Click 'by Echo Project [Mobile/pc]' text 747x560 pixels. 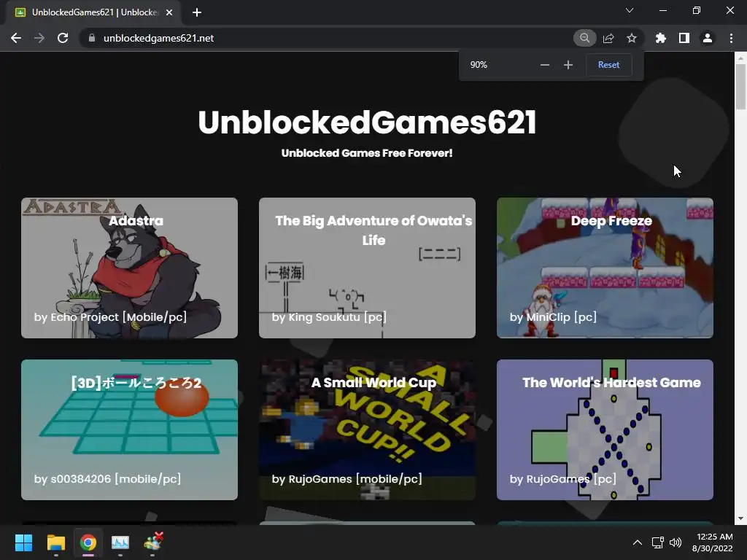111,317
